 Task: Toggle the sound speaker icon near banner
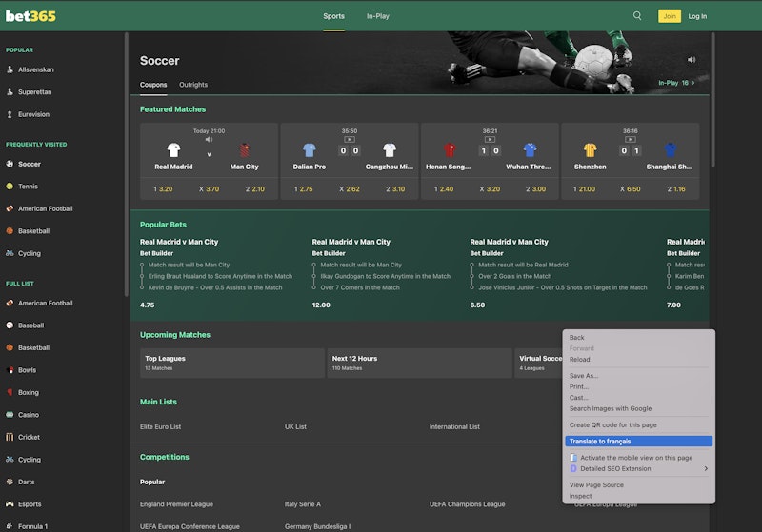tap(692, 60)
